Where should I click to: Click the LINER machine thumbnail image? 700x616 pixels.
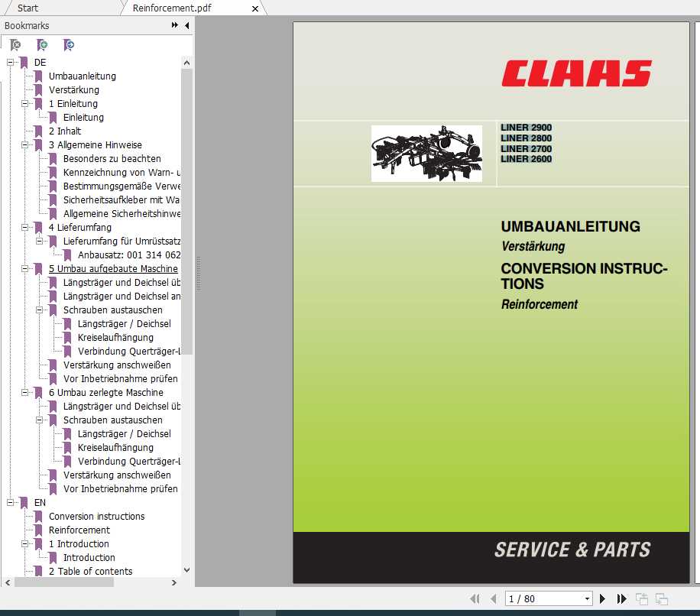[426, 154]
